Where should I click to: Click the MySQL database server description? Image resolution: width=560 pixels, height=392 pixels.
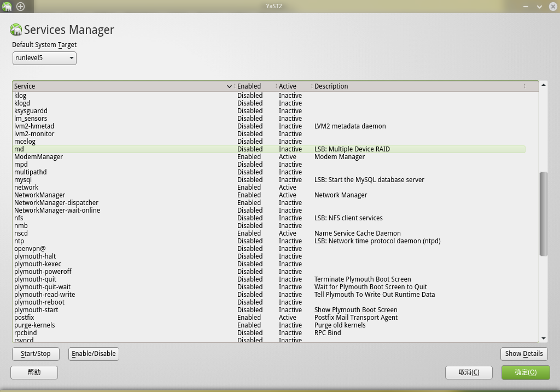pos(369,180)
